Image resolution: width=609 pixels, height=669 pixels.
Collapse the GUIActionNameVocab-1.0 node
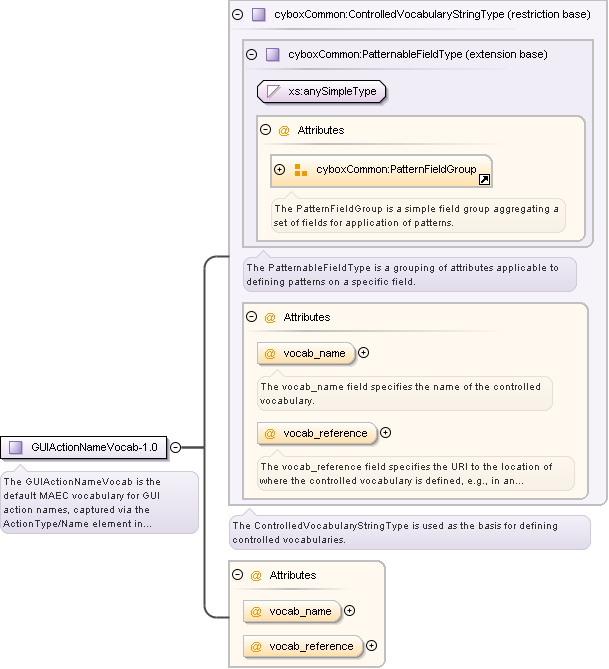(175, 448)
